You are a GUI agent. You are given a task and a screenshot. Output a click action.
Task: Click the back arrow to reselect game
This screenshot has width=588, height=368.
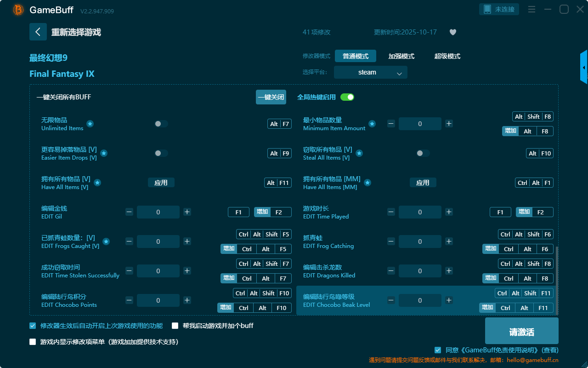38,32
